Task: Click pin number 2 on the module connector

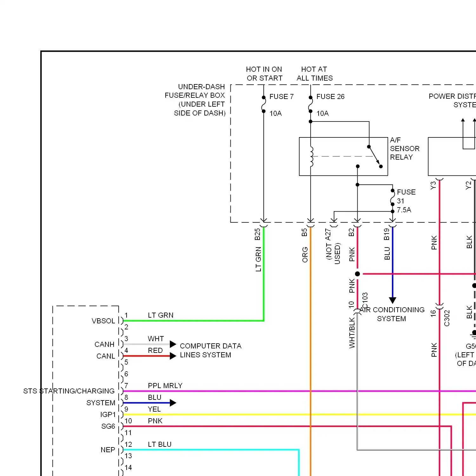Action: click(126, 327)
